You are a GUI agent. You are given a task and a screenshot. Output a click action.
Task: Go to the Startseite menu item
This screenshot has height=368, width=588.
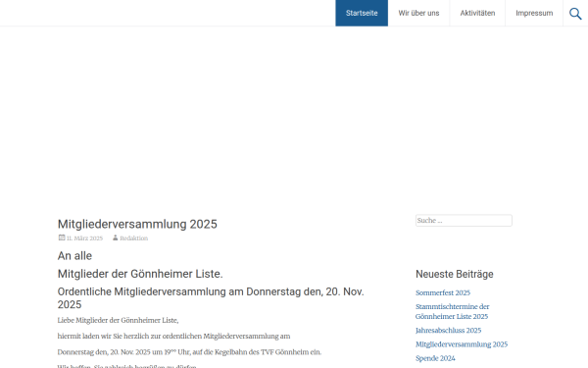tap(362, 13)
